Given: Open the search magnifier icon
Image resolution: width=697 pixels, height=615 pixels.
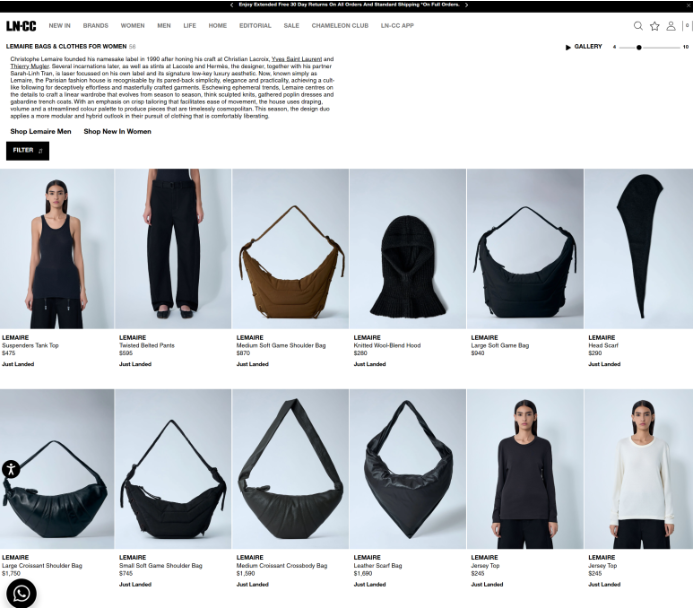Looking at the screenshot, I should tap(638, 26).
